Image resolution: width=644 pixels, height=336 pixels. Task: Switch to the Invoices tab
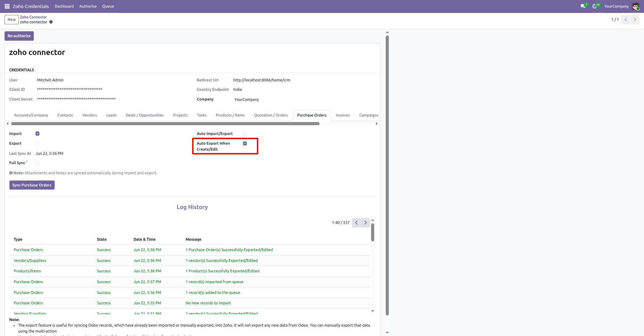343,115
